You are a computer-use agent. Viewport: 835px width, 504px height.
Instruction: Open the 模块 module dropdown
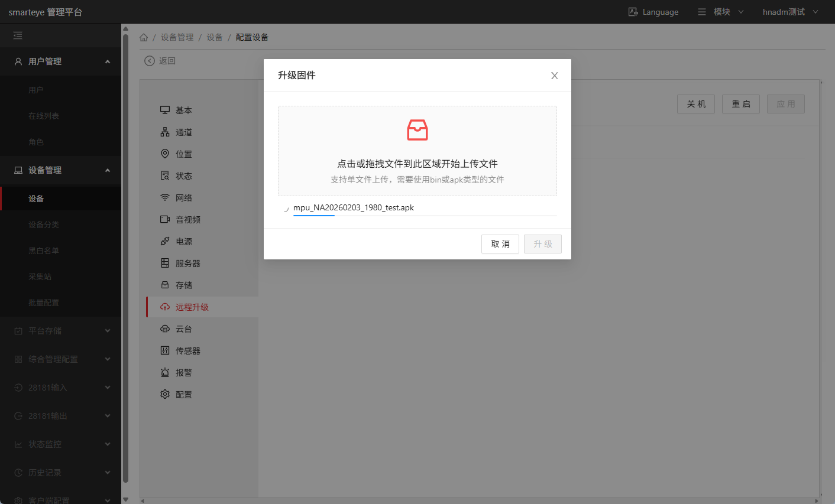pos(721,12)
